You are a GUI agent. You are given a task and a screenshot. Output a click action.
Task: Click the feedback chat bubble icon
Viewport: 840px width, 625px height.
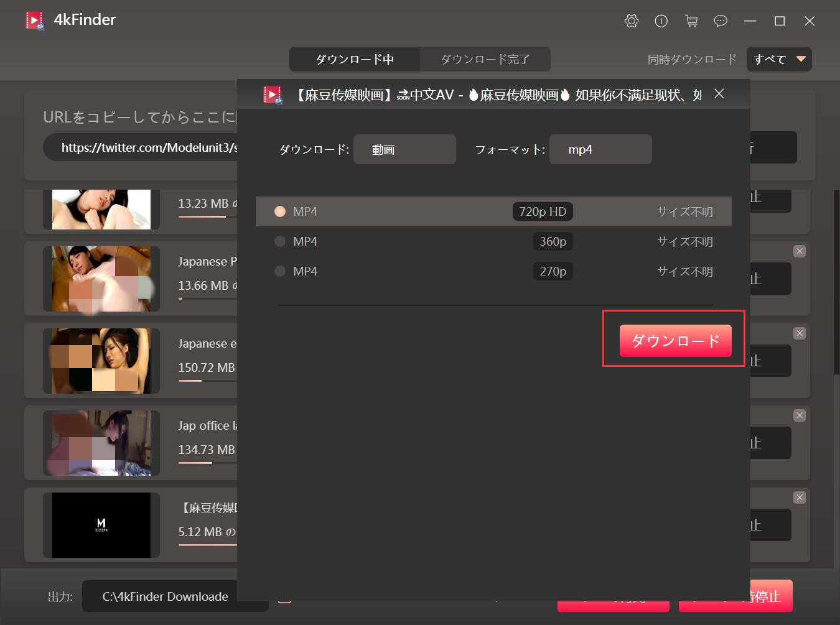point(721,21)
